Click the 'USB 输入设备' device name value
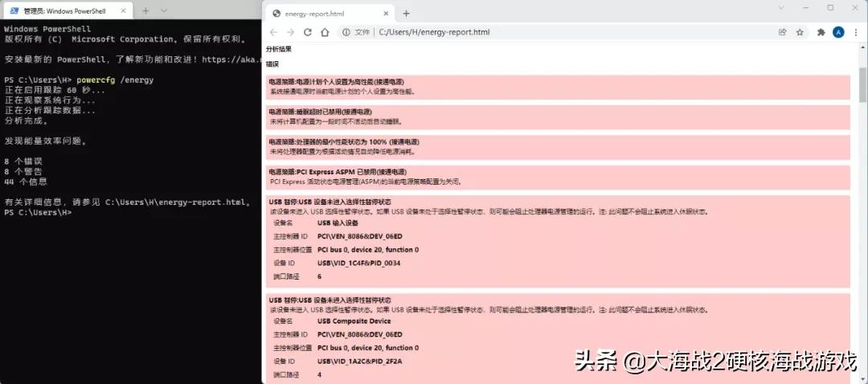The height and width of the screenshot is (384, 868). (338, 223)
